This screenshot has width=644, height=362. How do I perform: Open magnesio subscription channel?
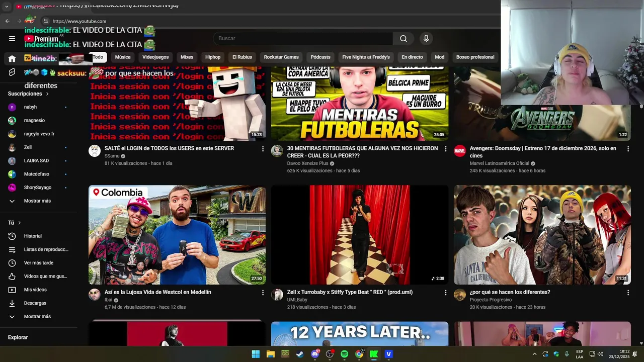click(38, 121)
